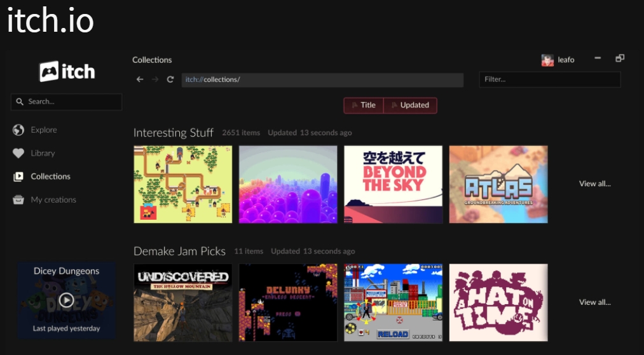
Task: Open the Interesting Stuff collection title
Action: [x=174, y=133]
